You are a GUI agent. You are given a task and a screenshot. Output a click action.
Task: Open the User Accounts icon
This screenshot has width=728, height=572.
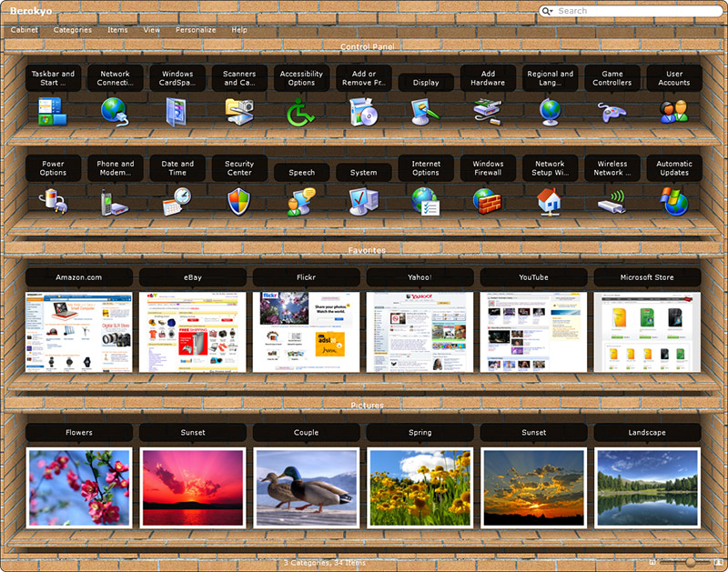point(674,112)
